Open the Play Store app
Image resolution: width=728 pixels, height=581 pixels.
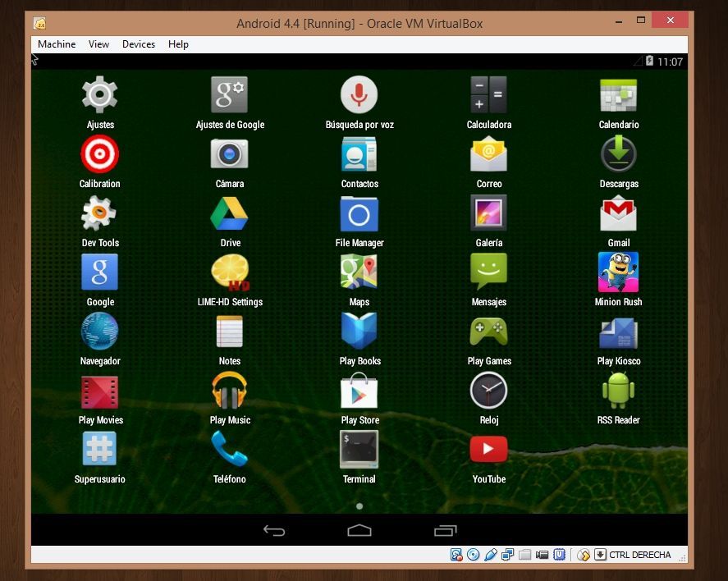click(359, 391)
